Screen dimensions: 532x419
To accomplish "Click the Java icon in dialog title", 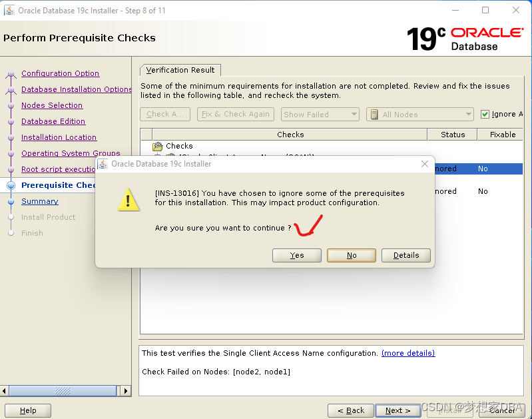I will (x=103, y=164).
